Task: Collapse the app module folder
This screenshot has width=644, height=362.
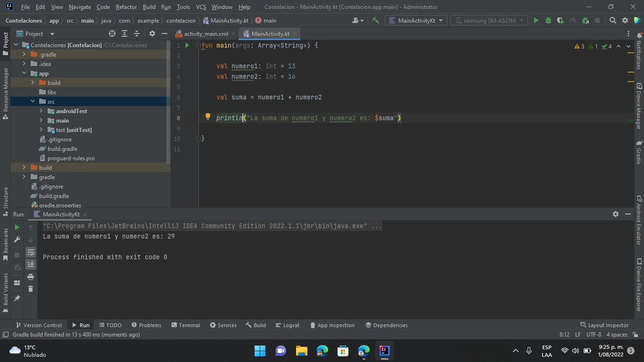Action: (25, 73)
